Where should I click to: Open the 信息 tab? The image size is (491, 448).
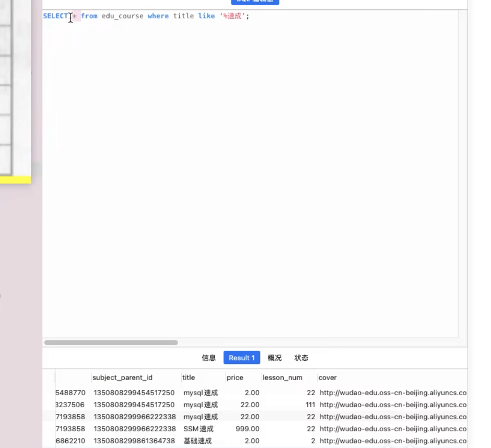pyautogui.click(x=209, y=358)
